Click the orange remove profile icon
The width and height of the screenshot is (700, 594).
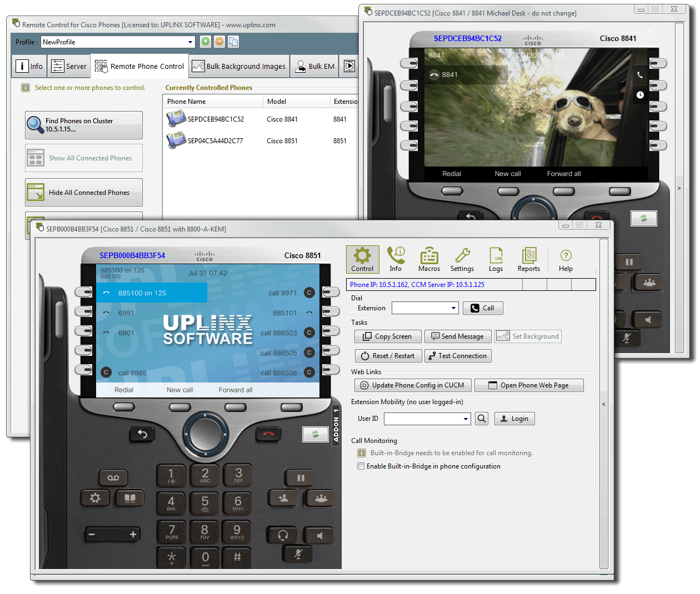[219, 42]
